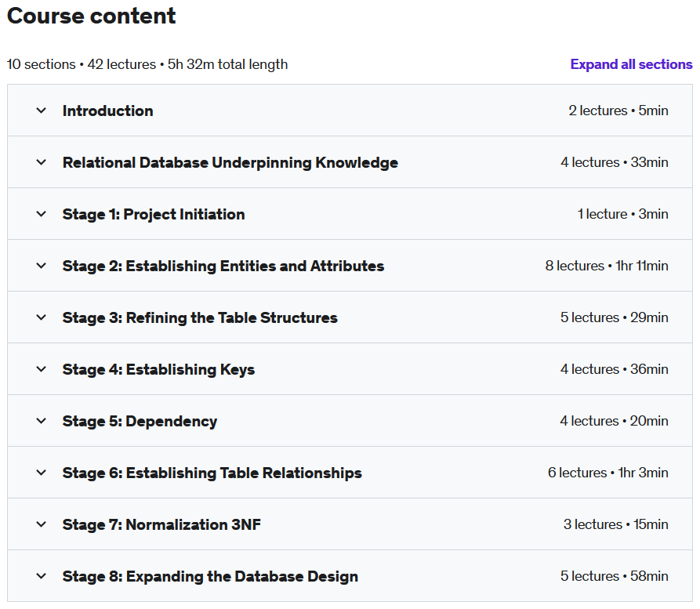
Task: Click the '4 lectures • 20min' text
Action: tap(615, 421)
